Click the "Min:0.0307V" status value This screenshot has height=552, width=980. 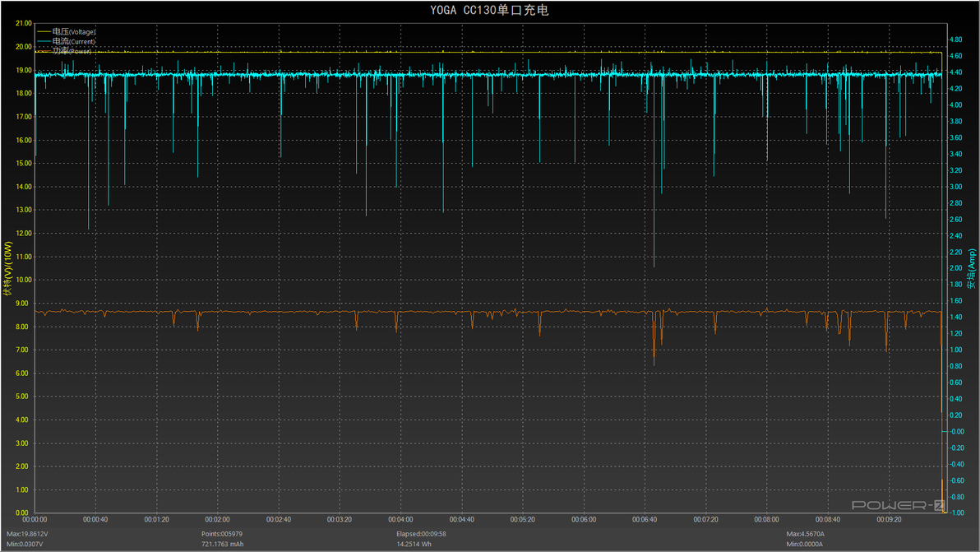(25, 544)
